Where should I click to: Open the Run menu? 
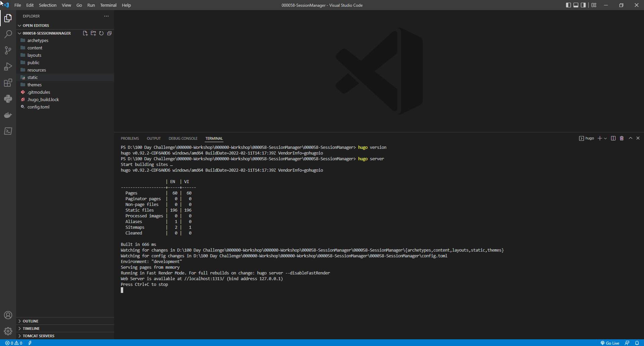91,5
